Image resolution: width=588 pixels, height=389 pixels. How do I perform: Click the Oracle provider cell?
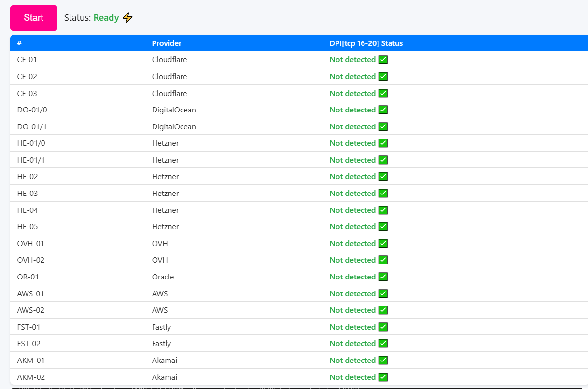pos(163,277)
